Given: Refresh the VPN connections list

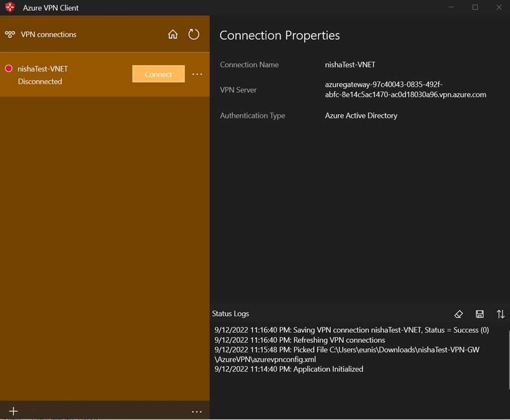Looking at the screenshot, I should [x=194, y=34].
